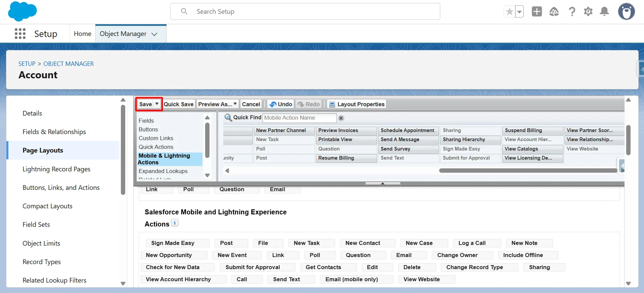644x293 pixels.
Task: Select the Schedule Appointment palette action
Action: 408,130
